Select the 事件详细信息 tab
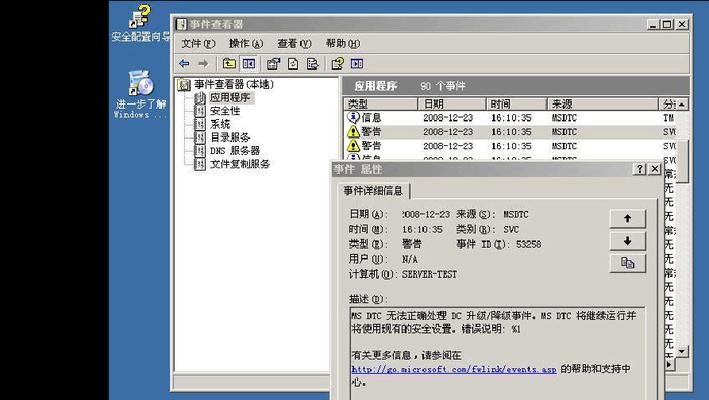 point(373,191)
